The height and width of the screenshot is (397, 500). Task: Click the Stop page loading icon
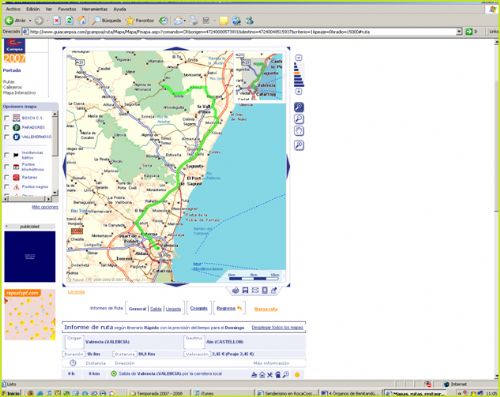coord(57,21)
